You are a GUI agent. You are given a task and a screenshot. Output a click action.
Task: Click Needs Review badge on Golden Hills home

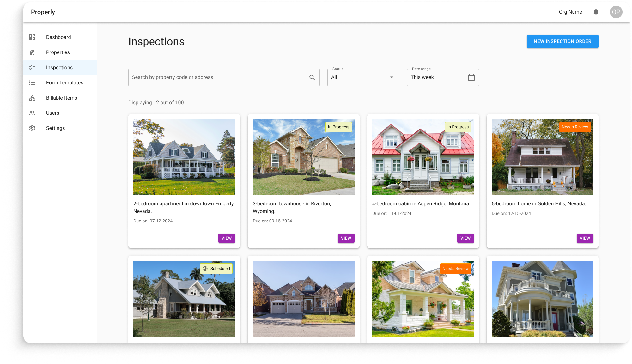tap(575, 127)
